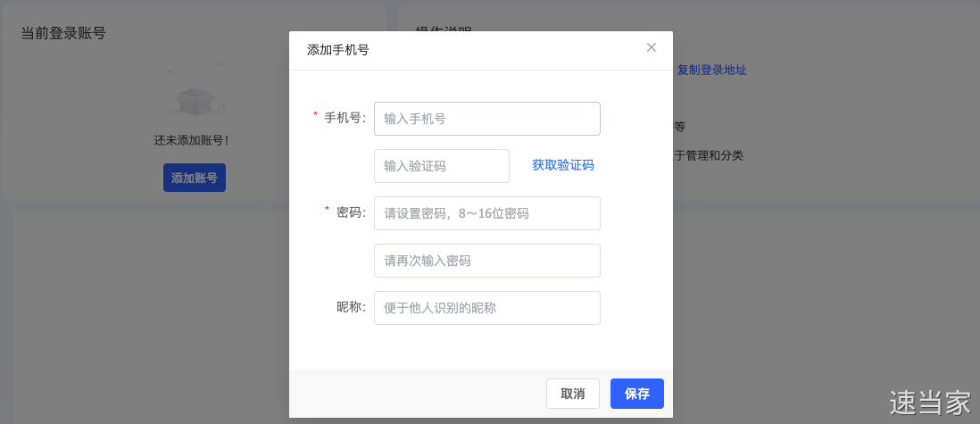Click the 速当家 watermark logo

coord(929,403)
